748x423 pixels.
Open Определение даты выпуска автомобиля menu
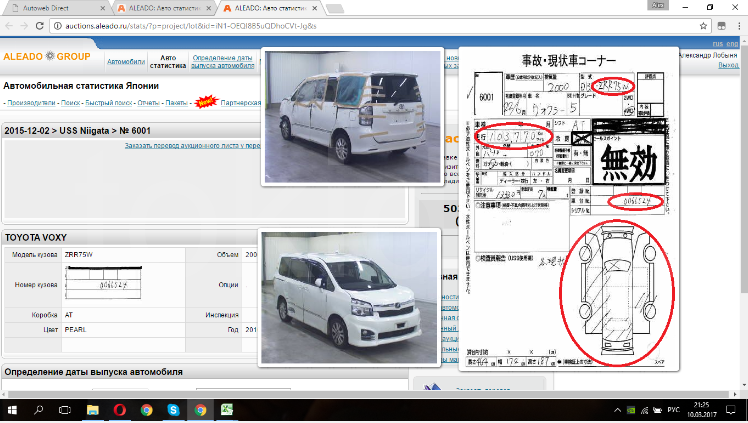(223, 62)
